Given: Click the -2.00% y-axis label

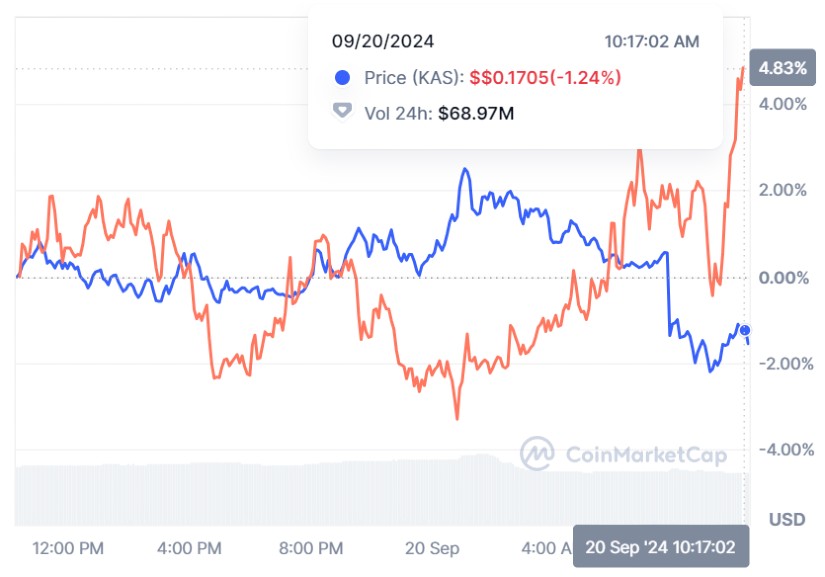Looking at the screenshot, I should point(781,363).
